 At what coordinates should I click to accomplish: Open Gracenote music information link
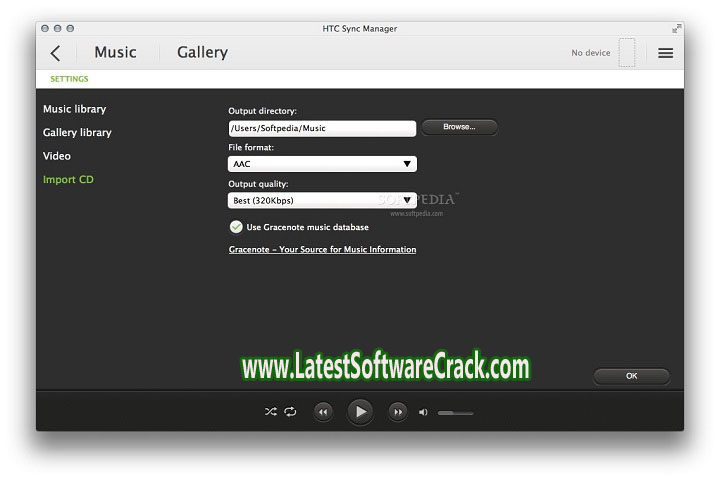tap(322, 250)
